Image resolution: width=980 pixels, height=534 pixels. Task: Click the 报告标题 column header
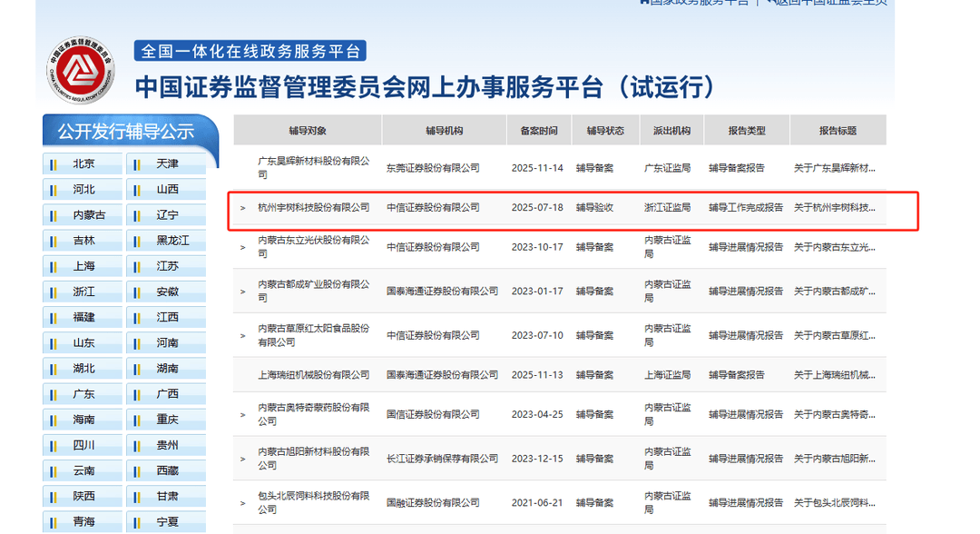[838, 131]
